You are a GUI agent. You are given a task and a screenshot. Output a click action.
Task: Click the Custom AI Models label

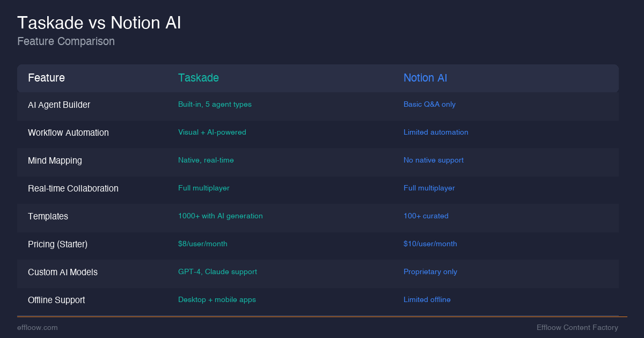[x=63, y=272]
